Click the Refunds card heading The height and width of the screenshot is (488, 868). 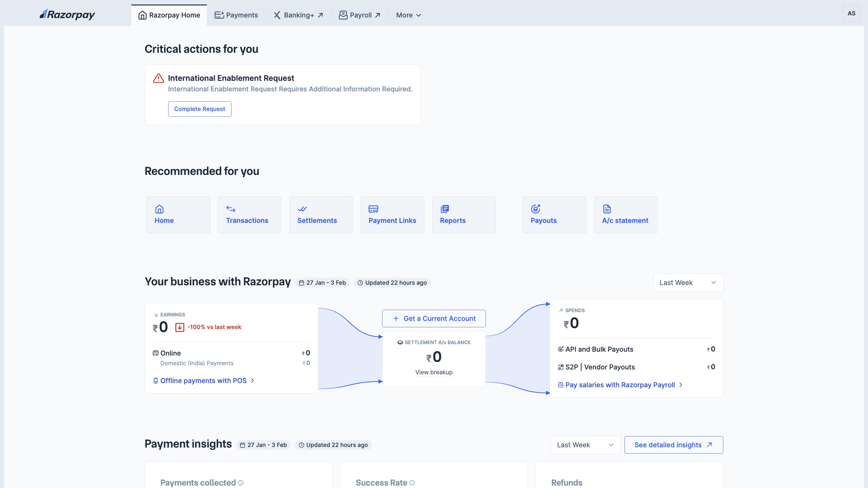click(x=567, y=483)
